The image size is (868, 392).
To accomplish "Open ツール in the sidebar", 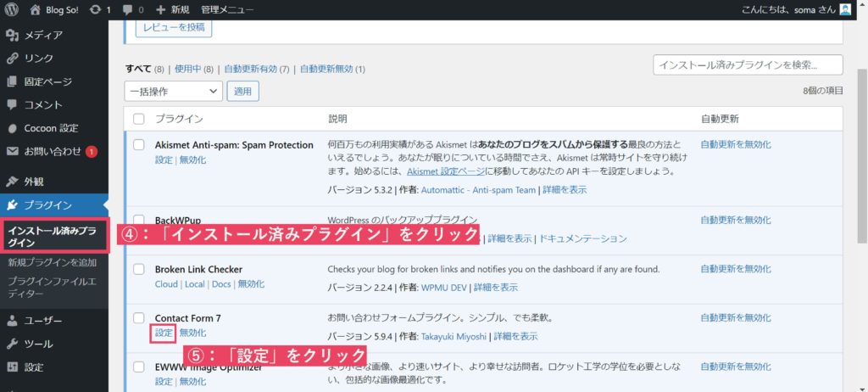I will (x=38, y=344).
